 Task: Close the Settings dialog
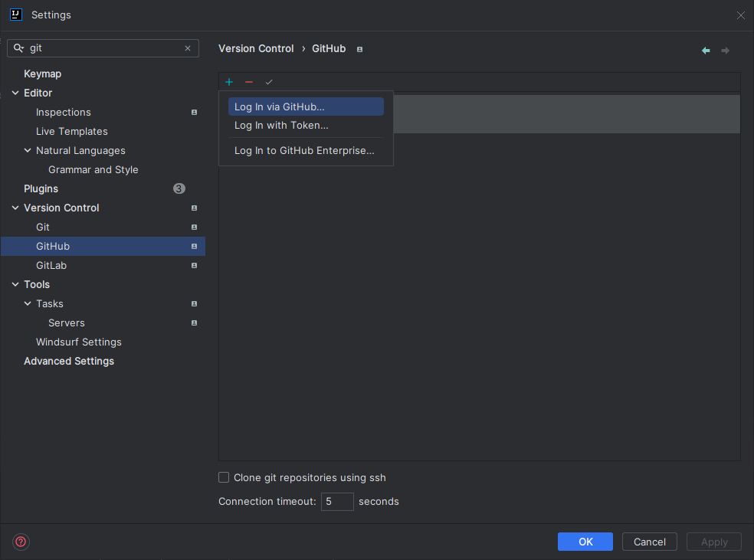(x=740, y=15)
